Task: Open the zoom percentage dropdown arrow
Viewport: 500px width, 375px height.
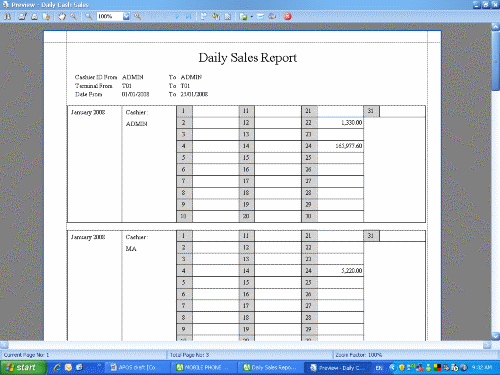Action: (x=126, y=16)
